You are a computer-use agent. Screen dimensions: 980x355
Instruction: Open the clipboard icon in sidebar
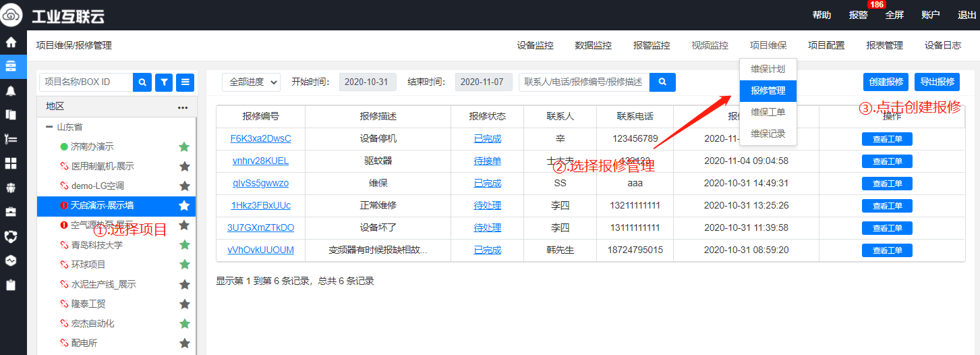pos(11,285)
